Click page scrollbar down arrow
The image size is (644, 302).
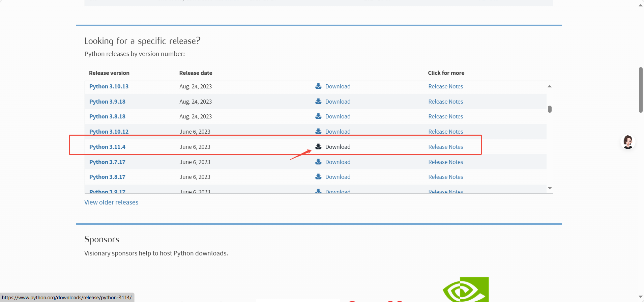coord(641,297)
